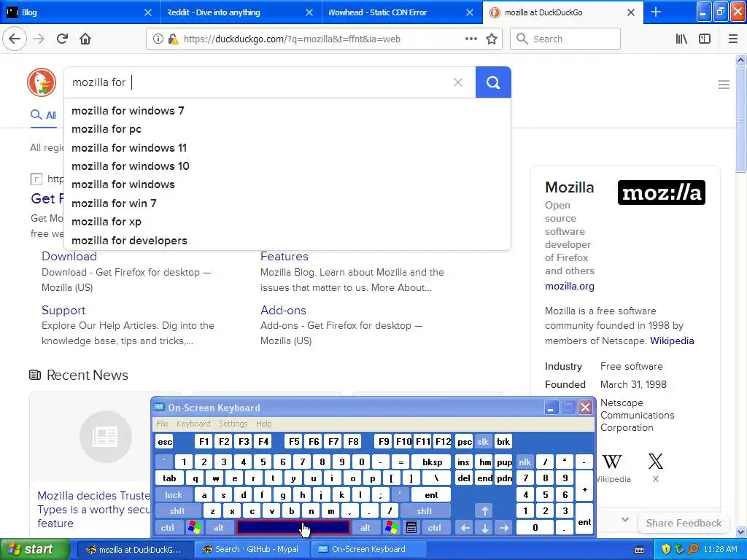
Task: Toggle the left alt key
Action: 219,528
